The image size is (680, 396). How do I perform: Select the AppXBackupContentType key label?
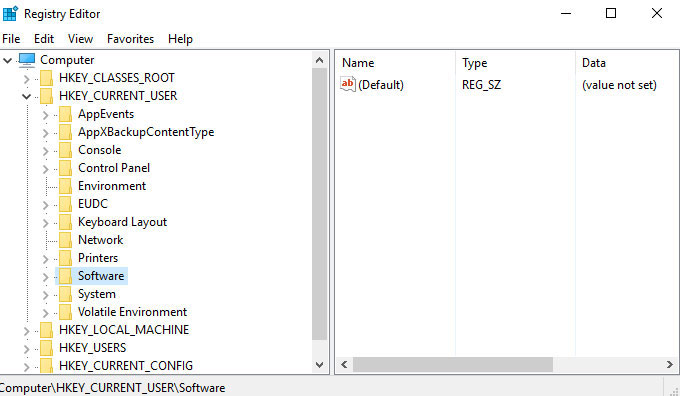[146, 132]
